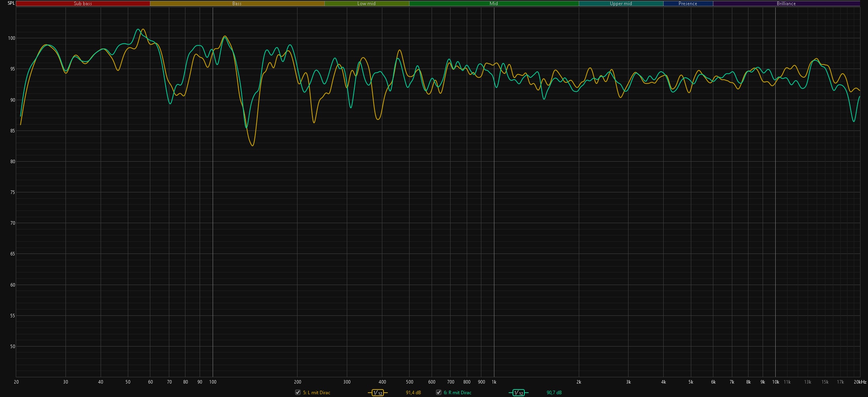Click the Upper mid band header
868x397 pixels.
[x=621, y=4]
